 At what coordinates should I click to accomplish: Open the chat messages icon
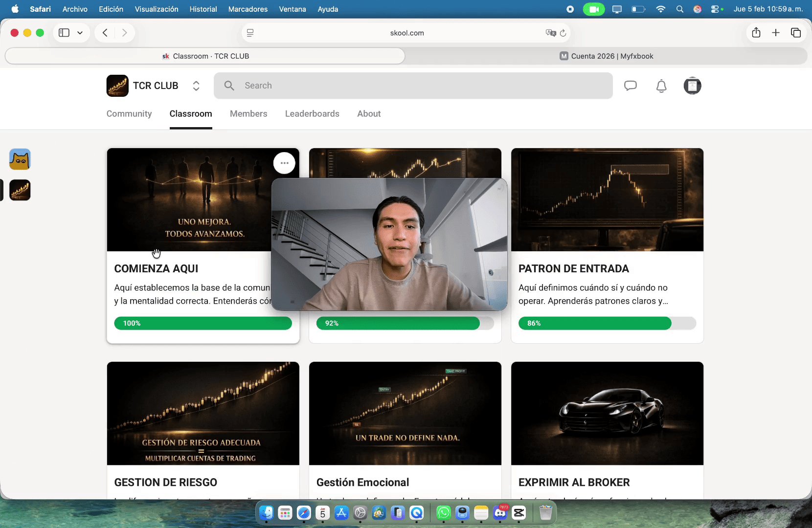point(630,86)
